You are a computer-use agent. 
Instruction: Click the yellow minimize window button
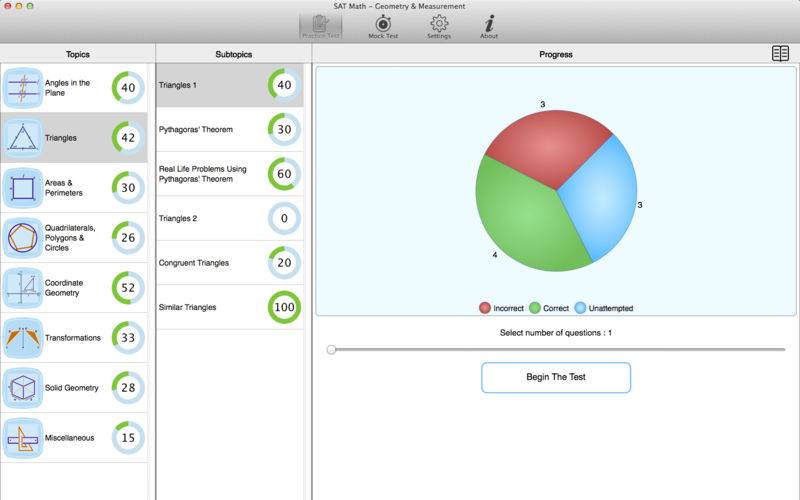[19, 6]
